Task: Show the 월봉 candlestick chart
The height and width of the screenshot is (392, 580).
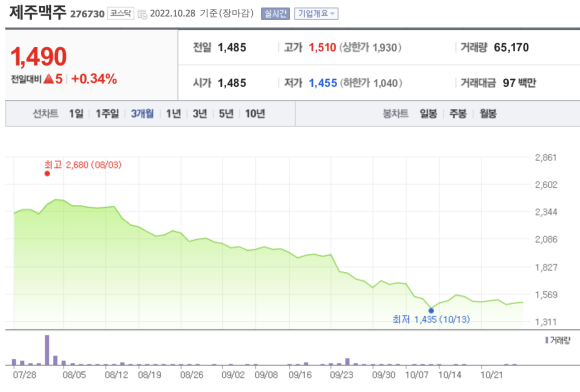Action: pyautogui.click(x=488, y=114)
